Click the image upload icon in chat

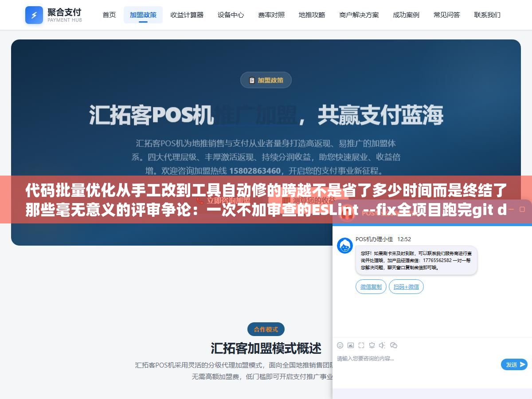351,345
